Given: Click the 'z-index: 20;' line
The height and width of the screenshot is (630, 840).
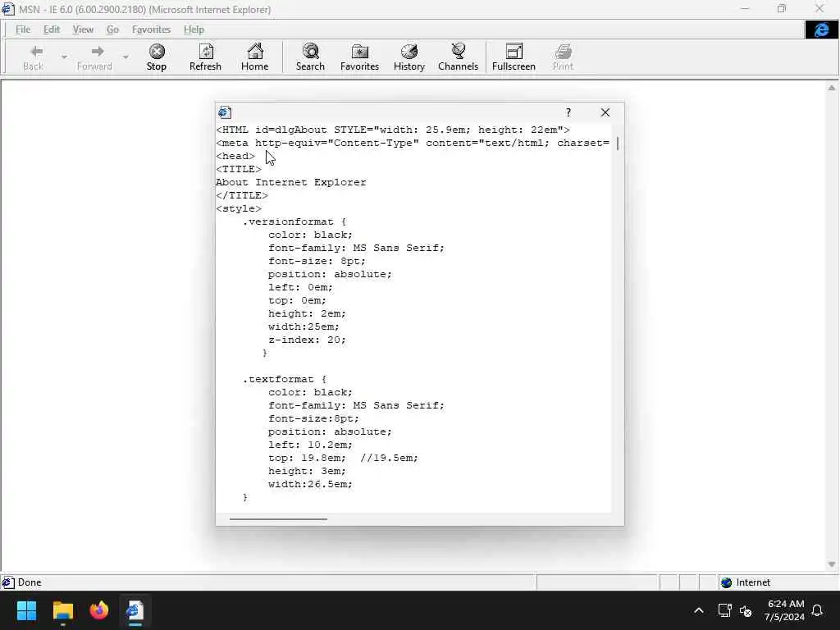Looking at the screenshot, I should point(307,340).
